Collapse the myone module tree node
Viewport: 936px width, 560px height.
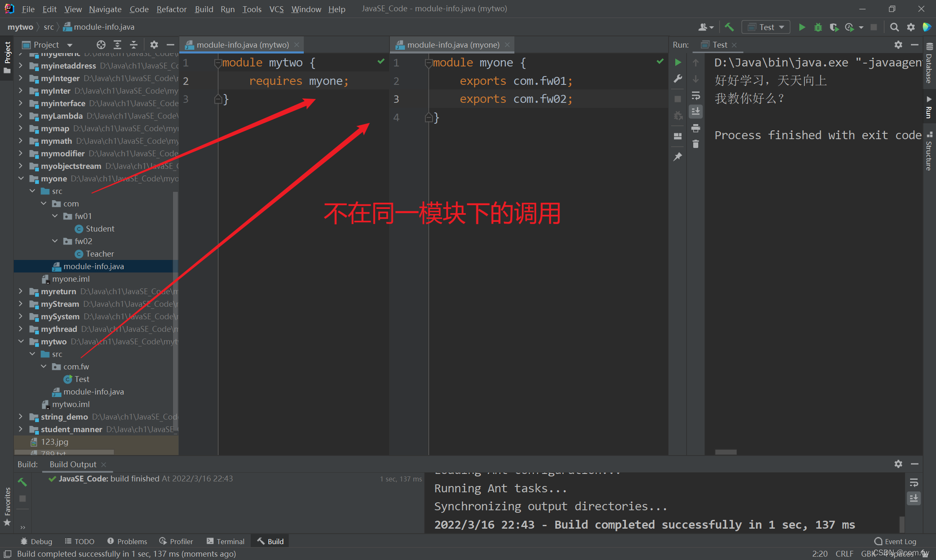pyautogui.click(x=21, y=178)
